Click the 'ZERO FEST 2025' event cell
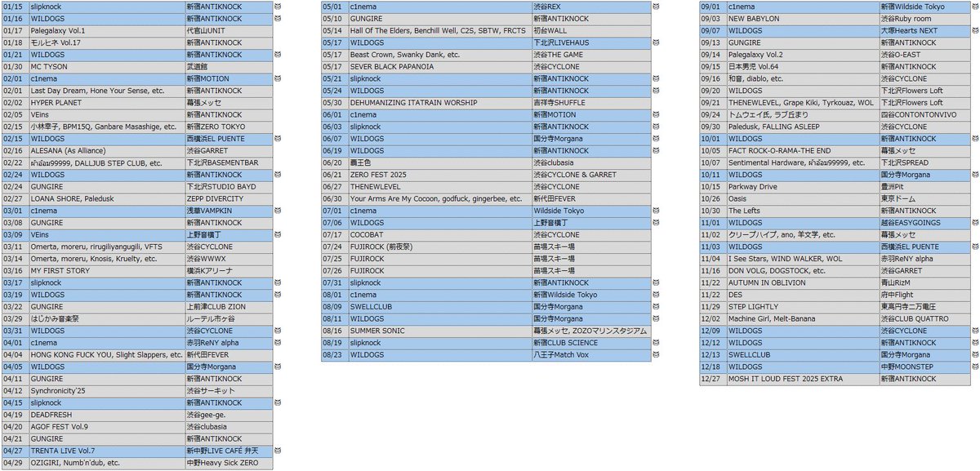The width and height of the screenshot is (980, 471). click(x=439, y=175)
